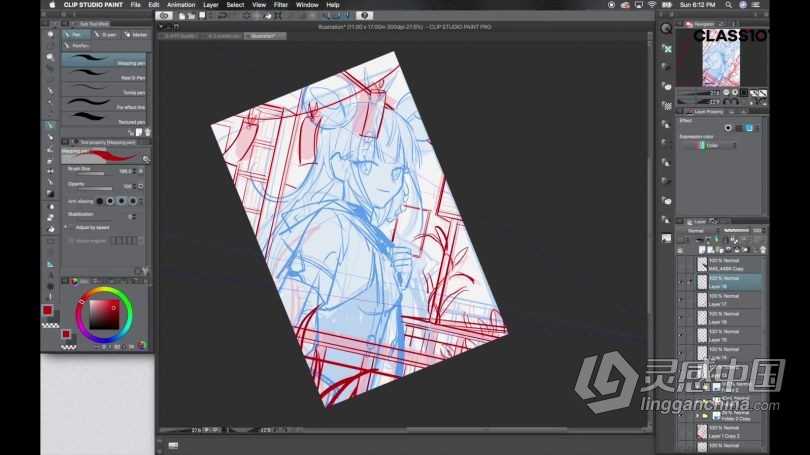Image resolution: width=810 pixels, height=455 pixels.
Task: Delete layer using trash icon
Action: pos(762,250)
